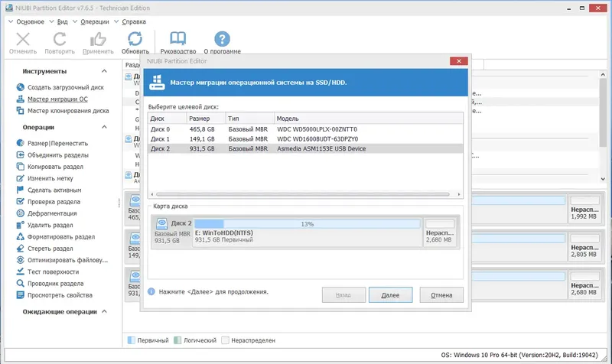Close the NIUBI Partition Editor wizard dialog
The height and width of the screenshot is (364, 612).
tap(458, 61)
